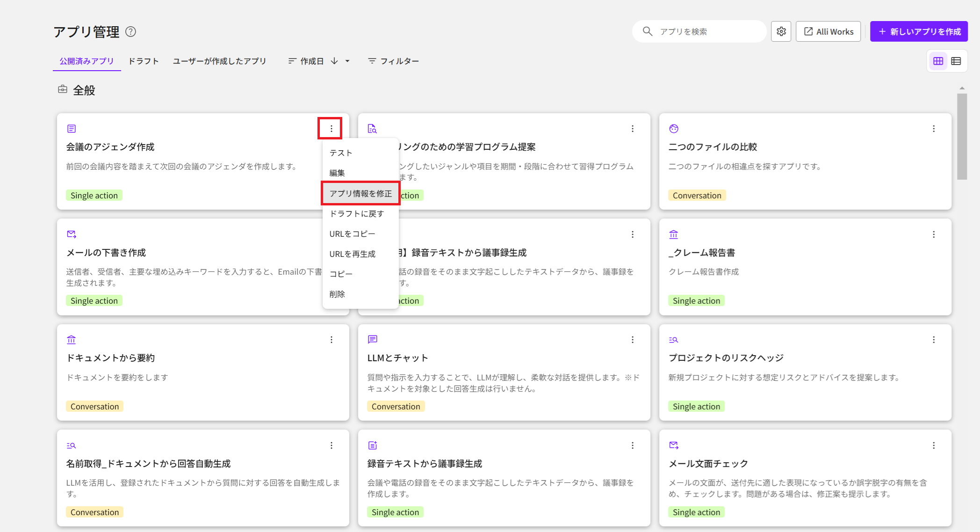Open three-dot menu on _クレーム報告書 card
980x532 pixels.
point(934,234)
